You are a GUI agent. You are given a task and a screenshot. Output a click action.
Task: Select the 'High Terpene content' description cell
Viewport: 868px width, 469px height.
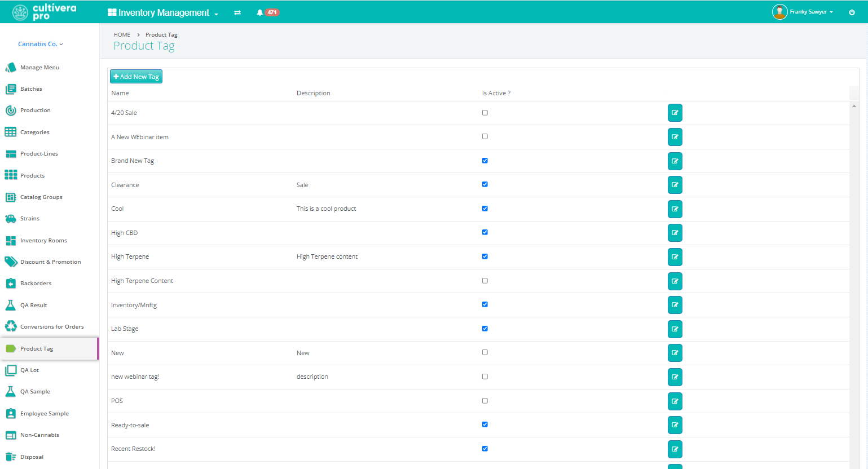[x=327, y=256]
